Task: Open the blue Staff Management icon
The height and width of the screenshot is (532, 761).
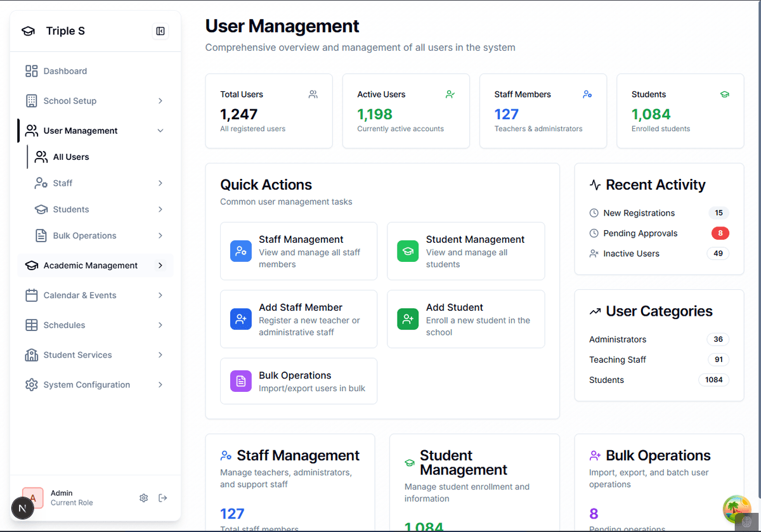Action: click(x=240, y=251)
